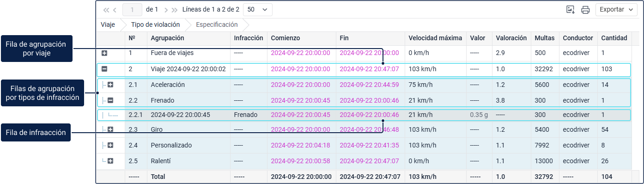Select the Especificación grouping tab
The width and height of the screenshot is (644, 184).
click(217, 25)
